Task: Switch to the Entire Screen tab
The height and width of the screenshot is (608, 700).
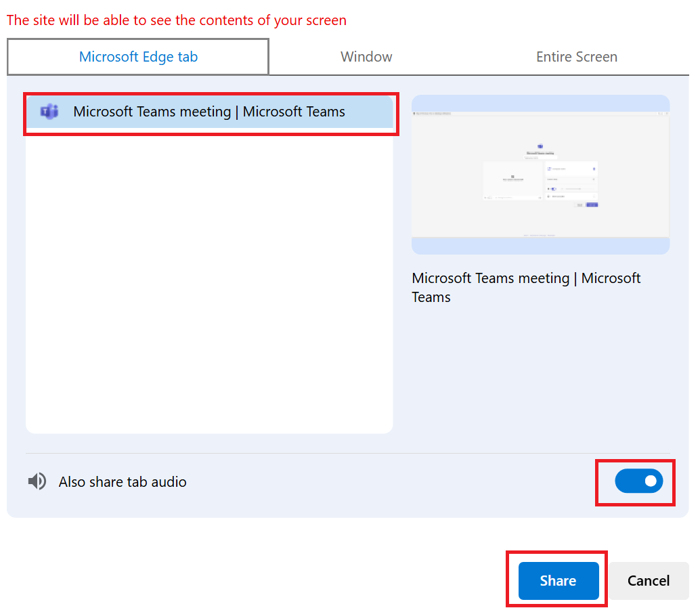Action: click(576, 57)
